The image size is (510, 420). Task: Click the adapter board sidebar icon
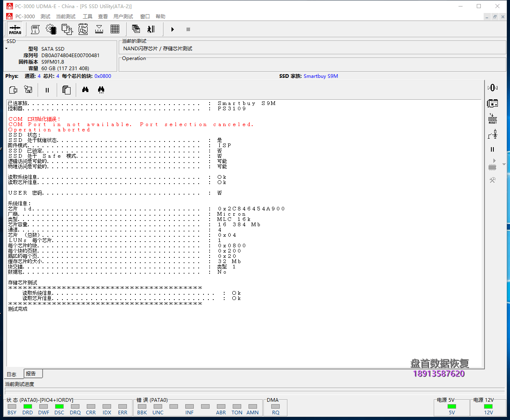[493, 103]
